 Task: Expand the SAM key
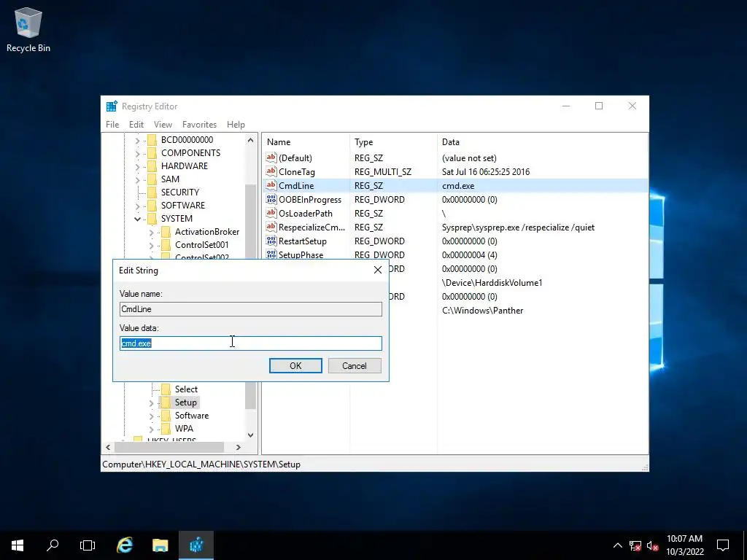point(138,179)
